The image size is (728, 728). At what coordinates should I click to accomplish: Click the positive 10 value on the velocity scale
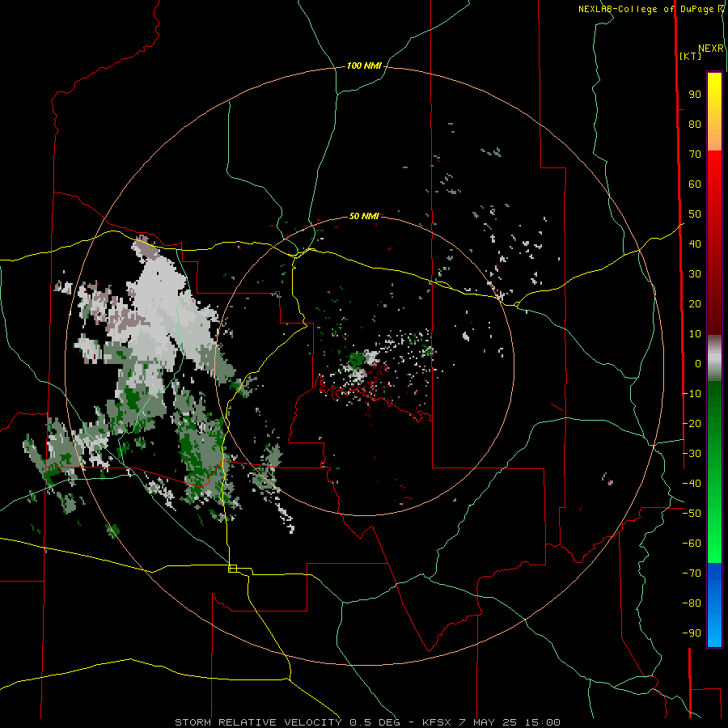[695, 334]
